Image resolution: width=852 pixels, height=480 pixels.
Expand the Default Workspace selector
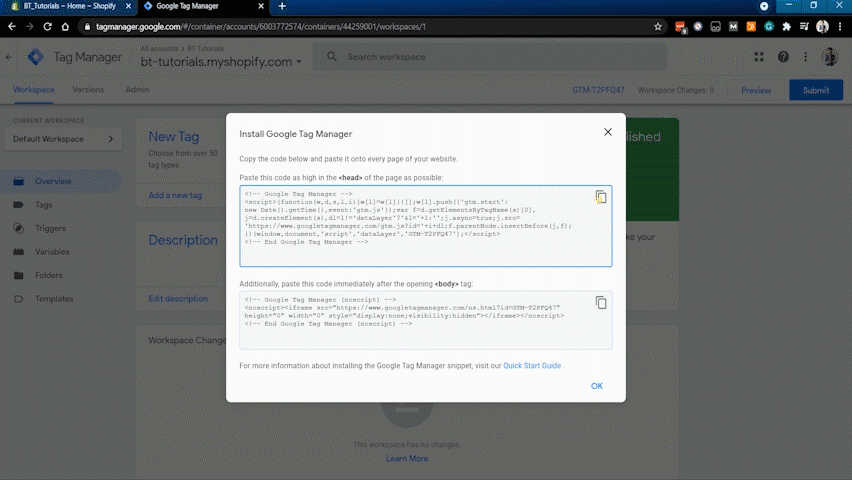(63, 139)
